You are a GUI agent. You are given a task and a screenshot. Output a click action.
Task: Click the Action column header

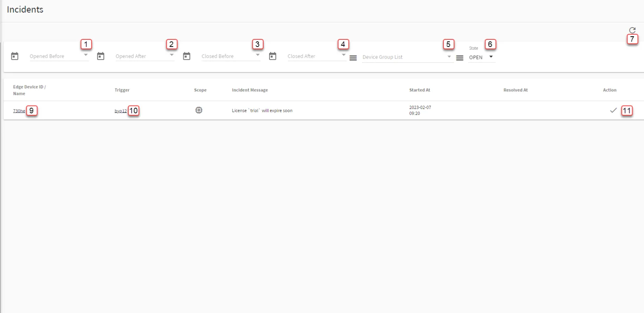click(x=610, y=90)
